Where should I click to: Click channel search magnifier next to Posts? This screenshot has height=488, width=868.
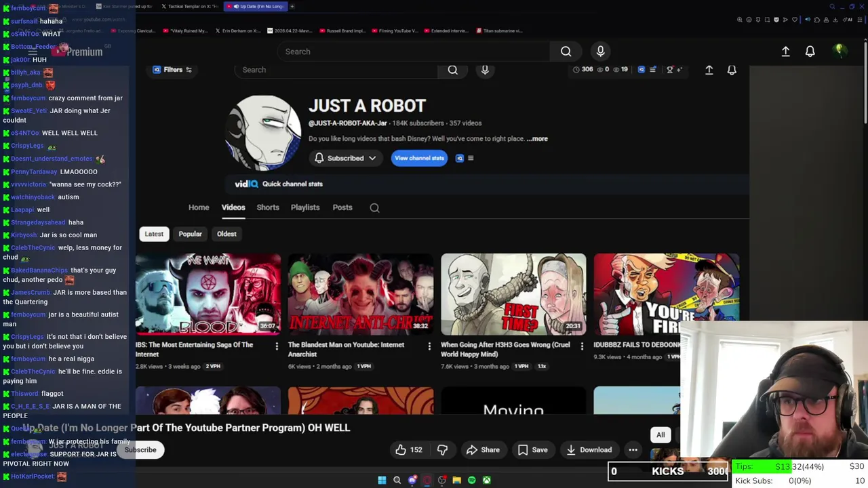point(374,208)
